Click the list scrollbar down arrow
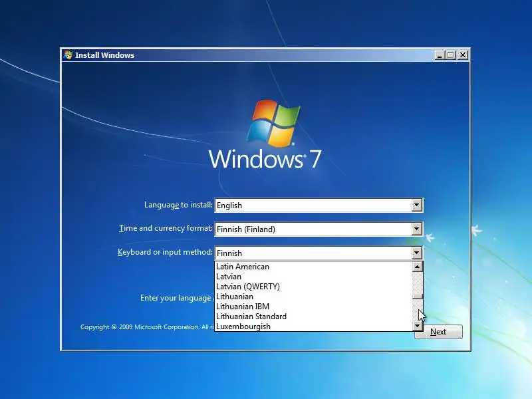Viewport: 532px width, 399px height. point(418,326)
